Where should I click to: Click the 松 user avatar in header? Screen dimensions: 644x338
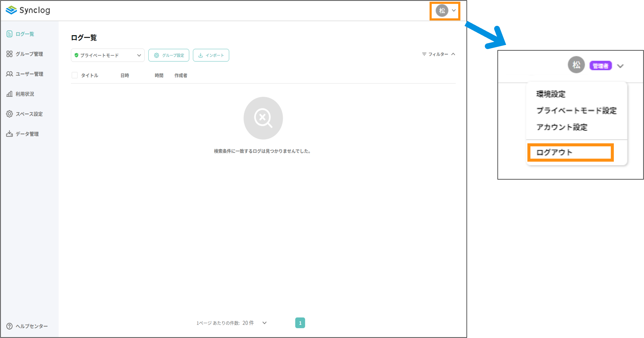pyautogui.click(x=442, y=11)
